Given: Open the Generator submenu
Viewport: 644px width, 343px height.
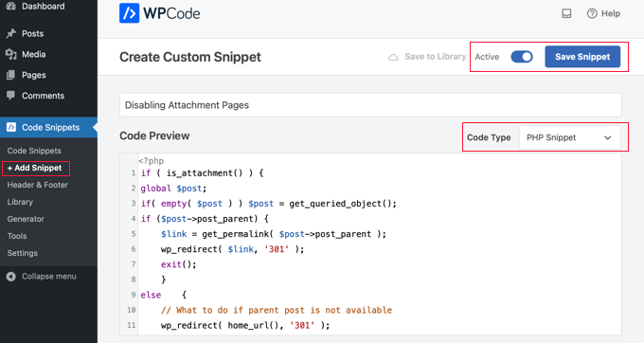Looking at the screenshot, I should 26,219.
